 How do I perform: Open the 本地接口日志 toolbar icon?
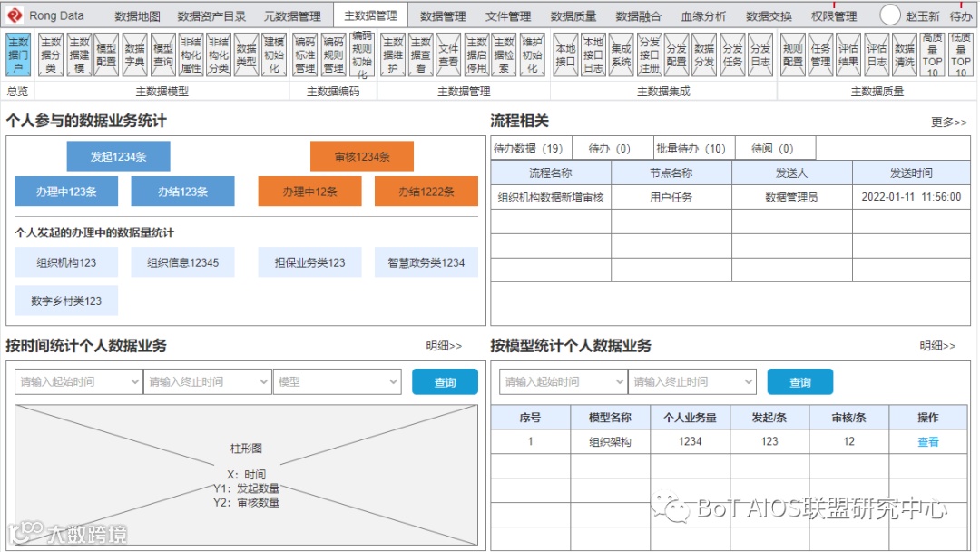pyautogui.click(x=593, y=55)
